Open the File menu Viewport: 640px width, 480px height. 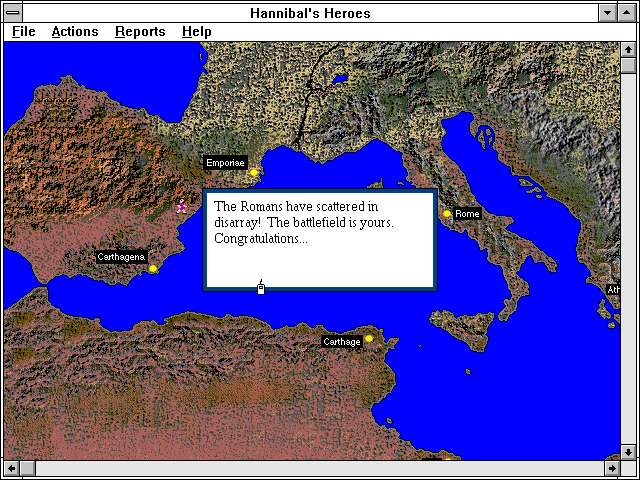[x=24, y=31]
